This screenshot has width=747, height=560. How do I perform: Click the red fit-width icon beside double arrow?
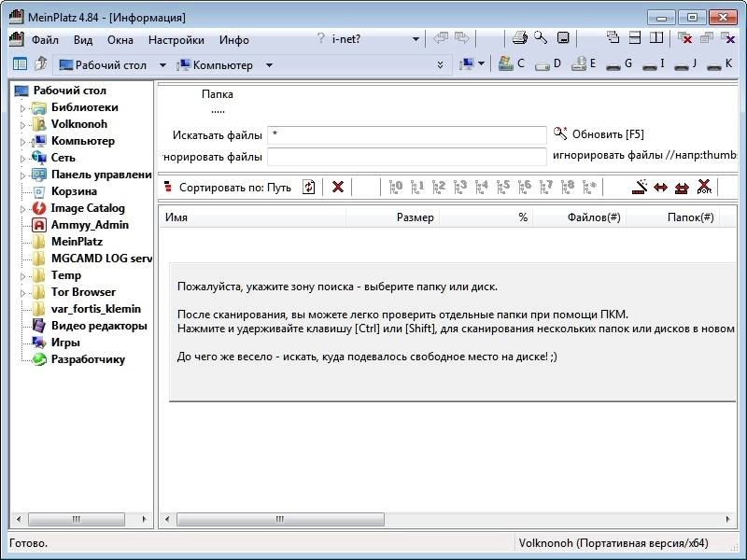[682, 188]
